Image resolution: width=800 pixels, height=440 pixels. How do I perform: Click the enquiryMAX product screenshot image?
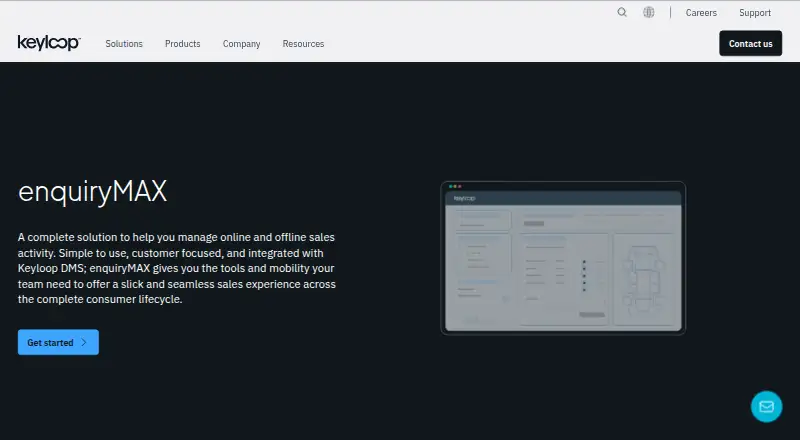[563, 258]
